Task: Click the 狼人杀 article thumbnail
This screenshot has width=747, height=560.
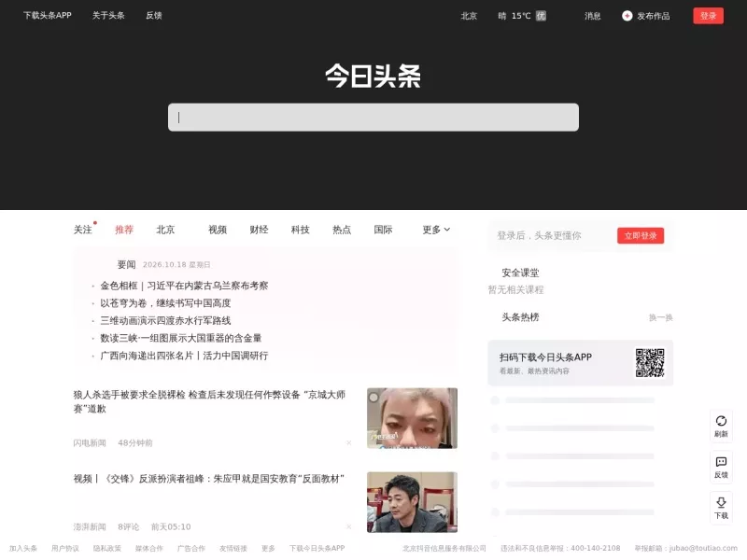Action: (x=412, y=418)
